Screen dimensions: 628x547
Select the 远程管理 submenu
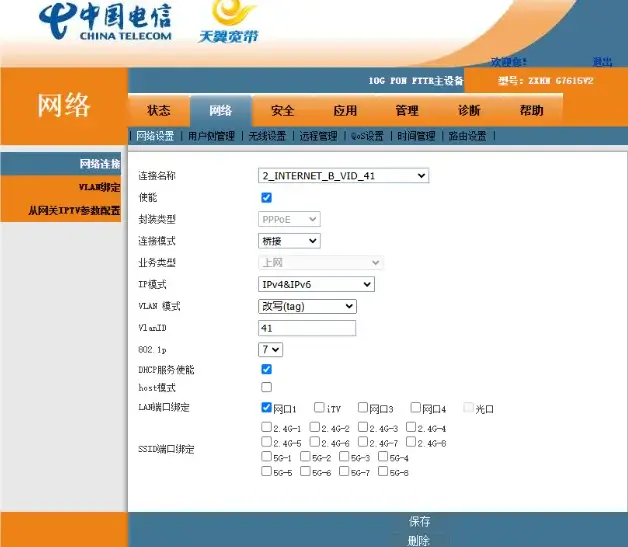point(319,136)
